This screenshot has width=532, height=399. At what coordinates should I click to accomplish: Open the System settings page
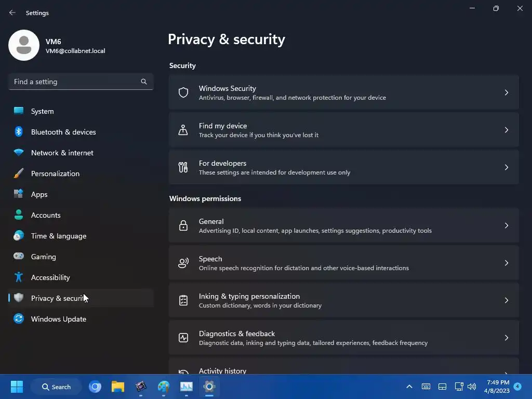click(x=81, y=111)
